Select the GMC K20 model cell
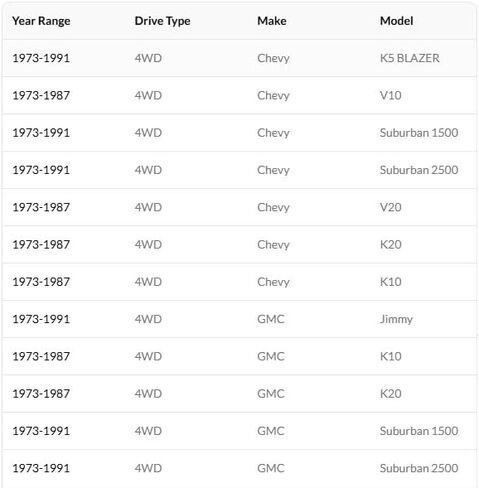Screen dimensions: 479x488 point(391,394)
